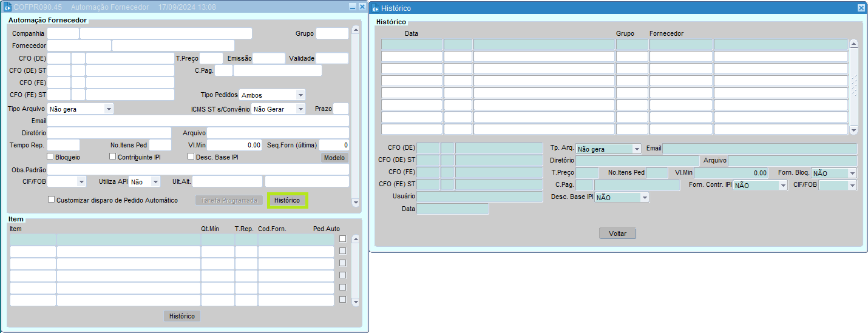Click the Modelo button
This screenshot has width=868, height=333.
(334, 158)
